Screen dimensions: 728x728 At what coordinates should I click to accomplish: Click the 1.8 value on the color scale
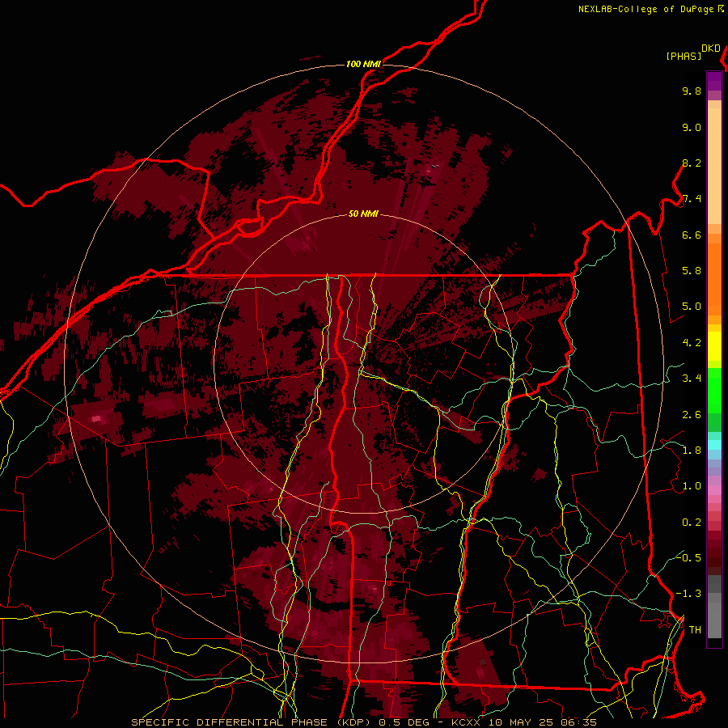coord(692,451)
